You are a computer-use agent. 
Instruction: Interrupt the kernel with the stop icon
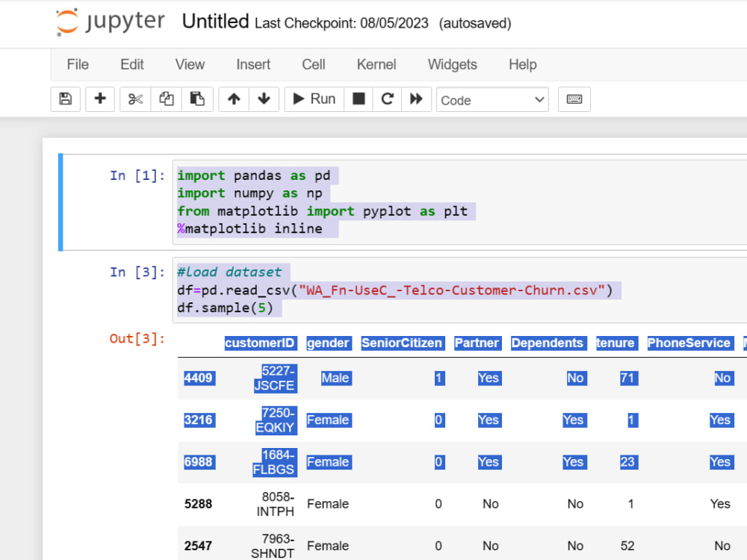pos(359,99)
